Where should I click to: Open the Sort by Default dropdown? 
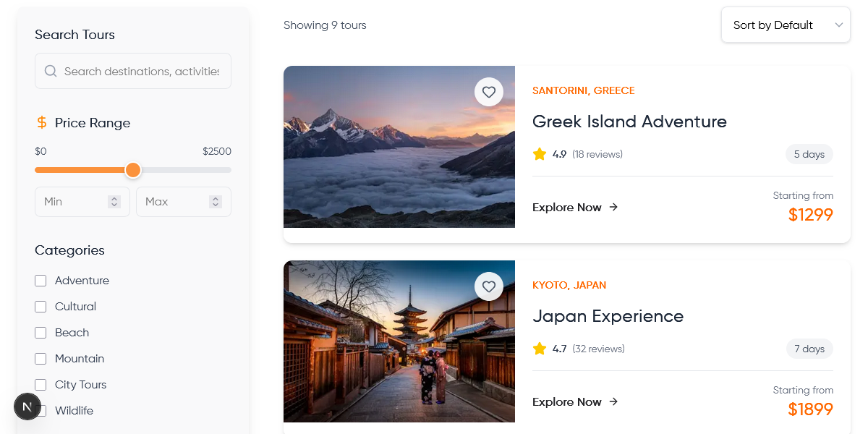(x=786, y=25)
